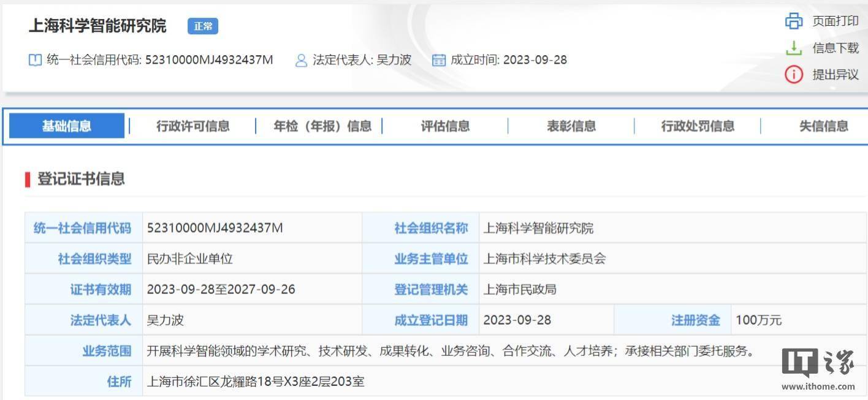This screenshot has width=868, height=400.
Task: Click table cell 吴力波
Action: [x=166, y=320]
